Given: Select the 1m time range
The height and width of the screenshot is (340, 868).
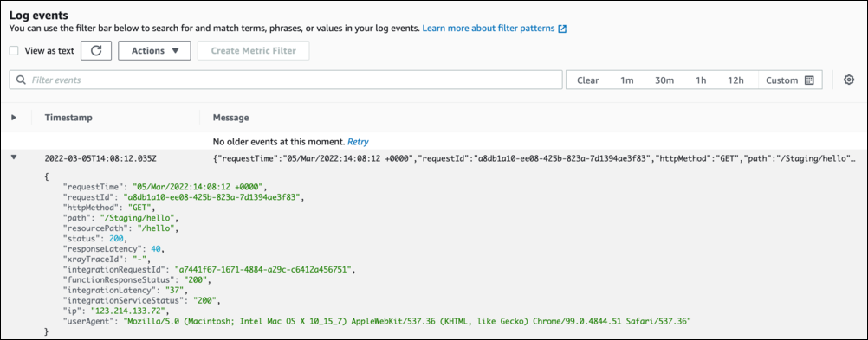Looking at the screenshot, I should click(x=626, y=80).
